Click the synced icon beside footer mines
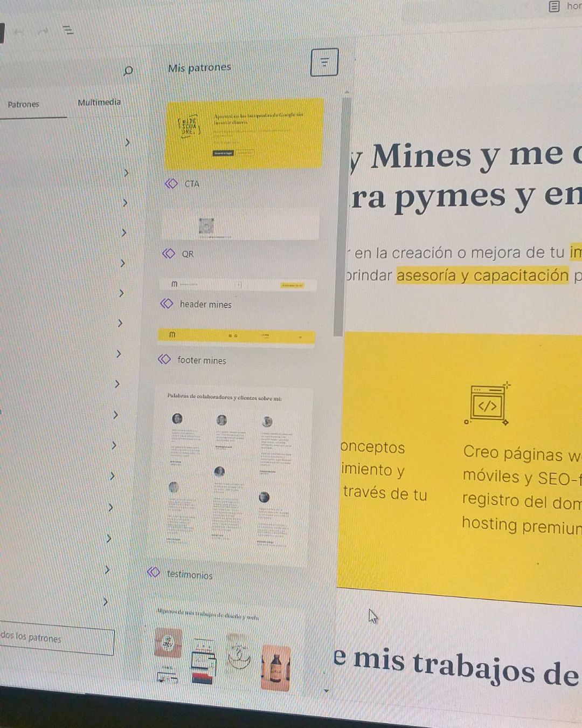 (x=164, y=359)
